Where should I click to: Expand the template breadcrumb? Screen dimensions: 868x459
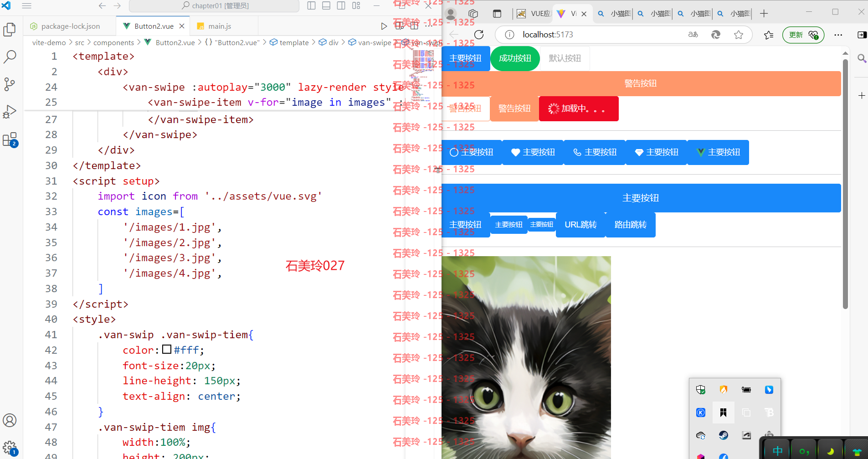pos(289,42)
